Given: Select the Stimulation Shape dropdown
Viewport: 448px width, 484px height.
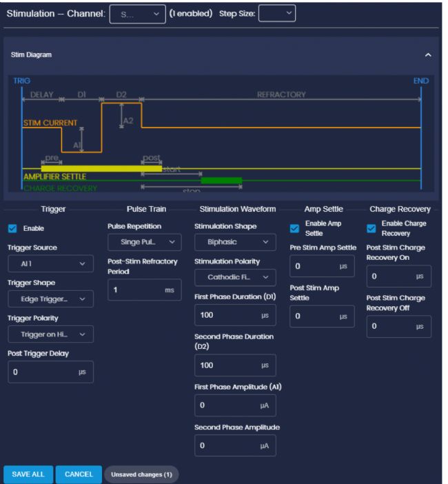Looking at the screenshot, I should coord(234,242).
